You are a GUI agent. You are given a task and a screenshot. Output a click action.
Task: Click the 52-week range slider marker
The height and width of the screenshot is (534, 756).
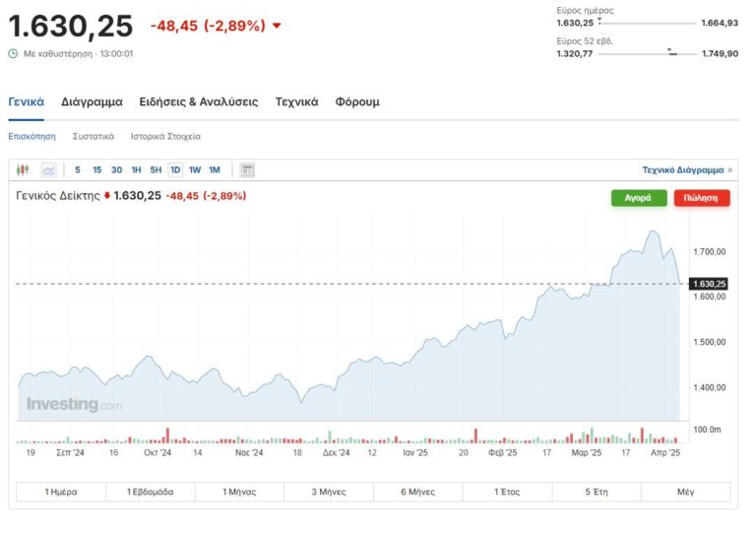670,50
